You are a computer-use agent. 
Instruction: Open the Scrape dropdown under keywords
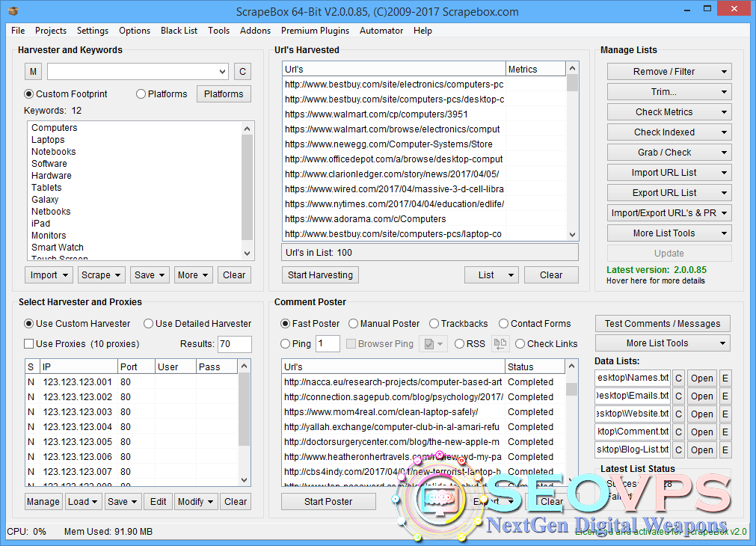click(x=101, y=275)
